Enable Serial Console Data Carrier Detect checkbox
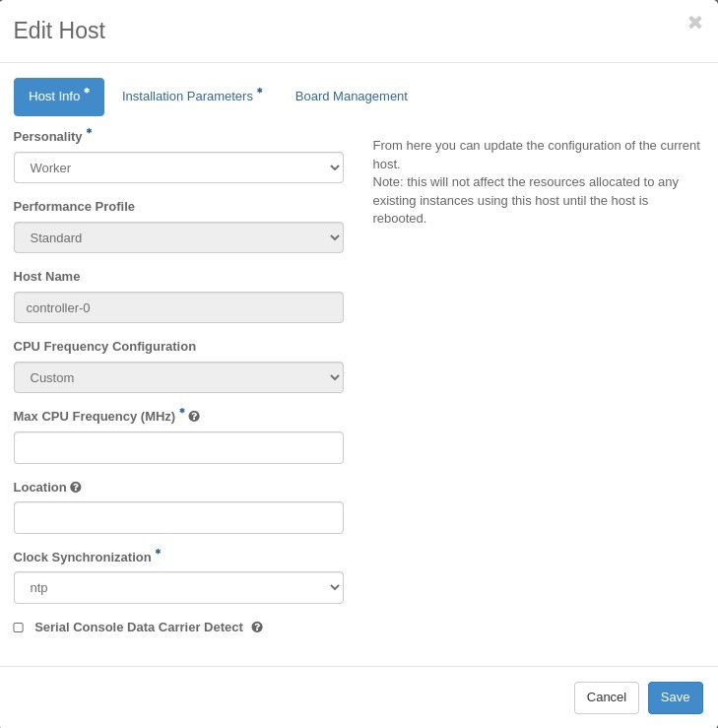This screenshot has height=728, width=718. 19,628
